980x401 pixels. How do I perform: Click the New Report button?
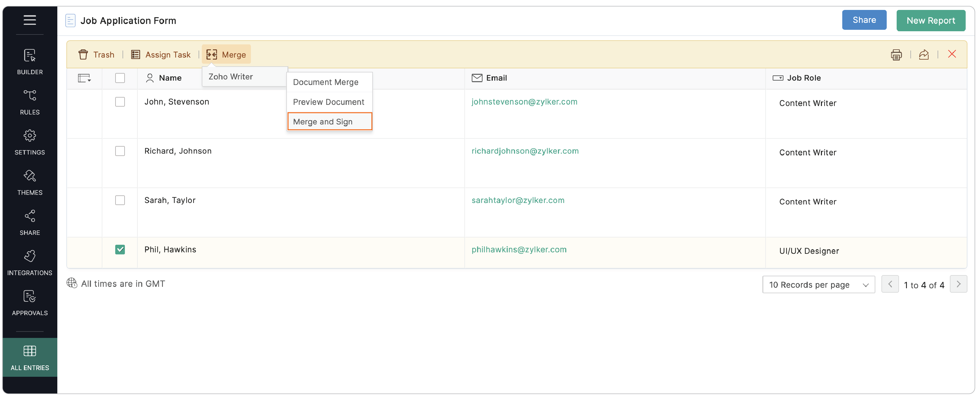pos(931,20)
